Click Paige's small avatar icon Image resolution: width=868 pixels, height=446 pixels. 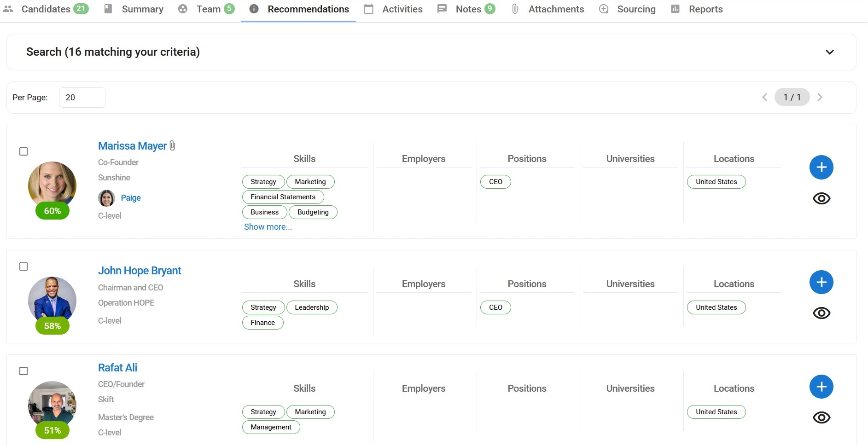coord(106,198)
